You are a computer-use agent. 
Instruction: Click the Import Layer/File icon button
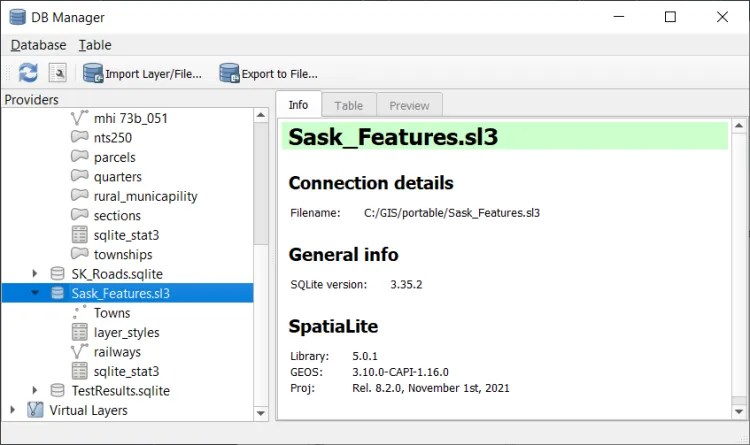[93, 73]
